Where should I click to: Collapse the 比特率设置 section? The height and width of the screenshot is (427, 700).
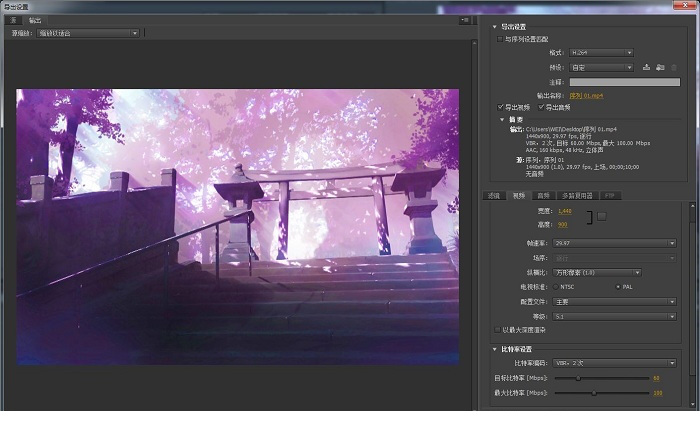tap(495, 349)
